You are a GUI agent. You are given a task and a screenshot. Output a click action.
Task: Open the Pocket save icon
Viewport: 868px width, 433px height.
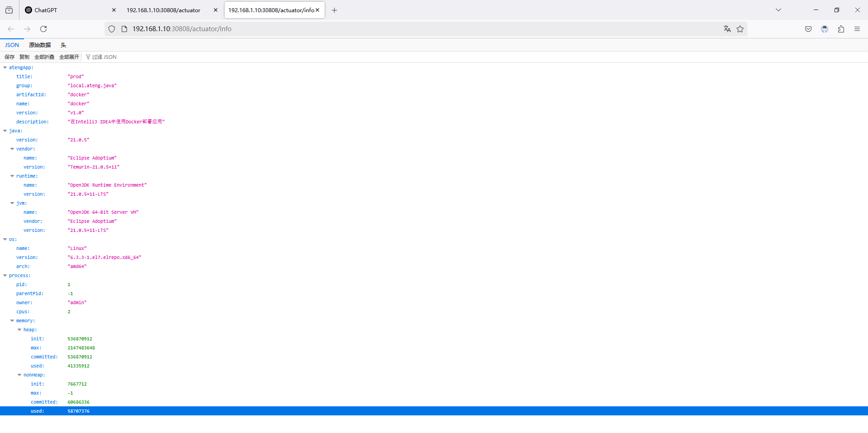point(808,29)
